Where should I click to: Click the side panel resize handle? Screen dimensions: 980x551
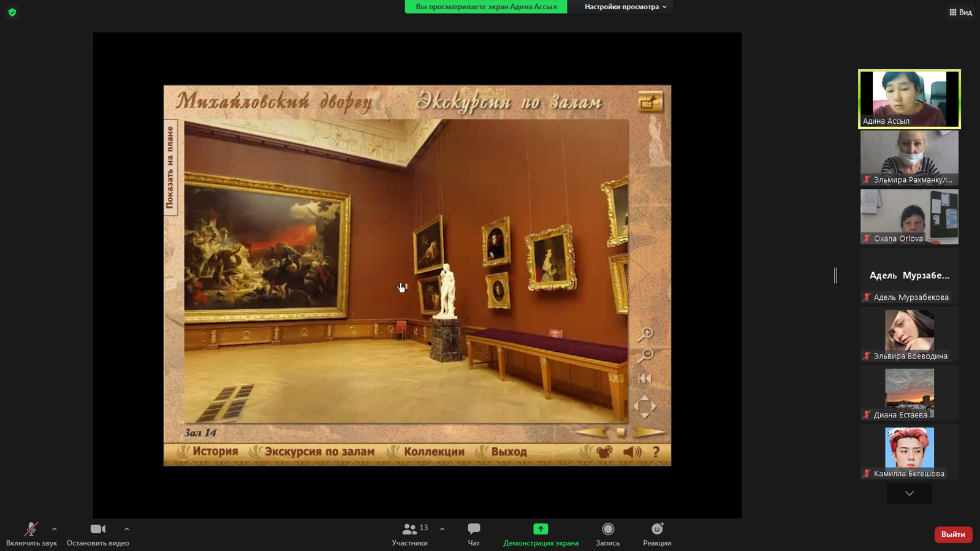coord(835,275)
